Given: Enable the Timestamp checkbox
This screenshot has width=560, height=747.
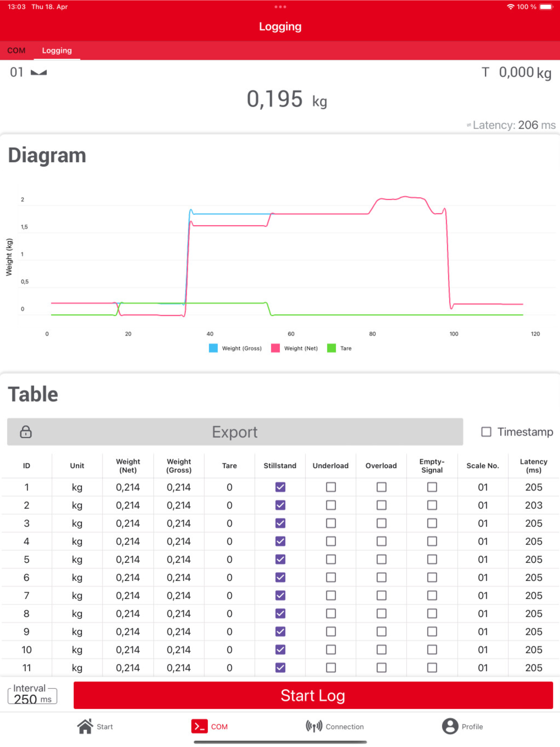Looking at the screenshot, I should [486, 431].
